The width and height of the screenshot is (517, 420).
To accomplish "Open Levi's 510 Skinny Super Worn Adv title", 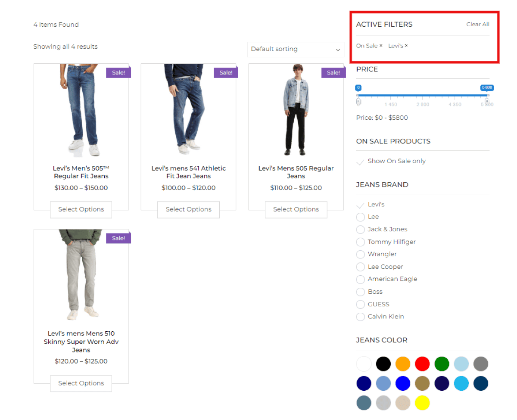I will point(81,342).
